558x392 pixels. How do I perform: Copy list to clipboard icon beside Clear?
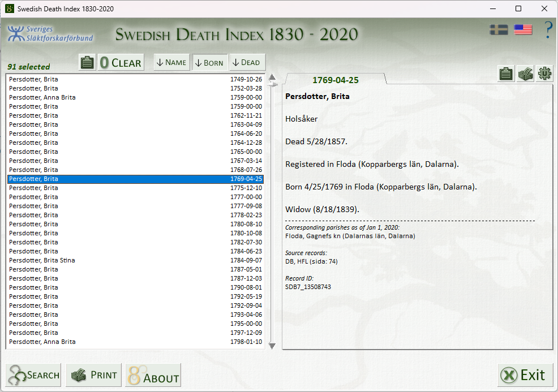pyautogui.click(x=87, y=63)
